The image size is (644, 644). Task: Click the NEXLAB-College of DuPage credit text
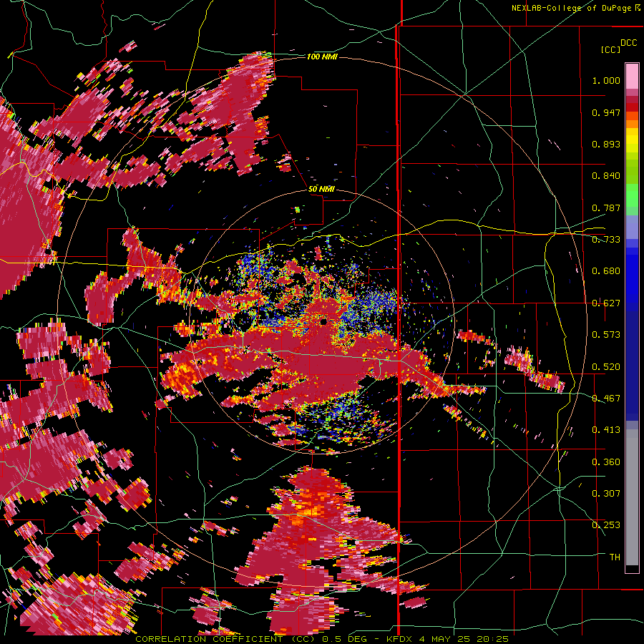point(572,8)
